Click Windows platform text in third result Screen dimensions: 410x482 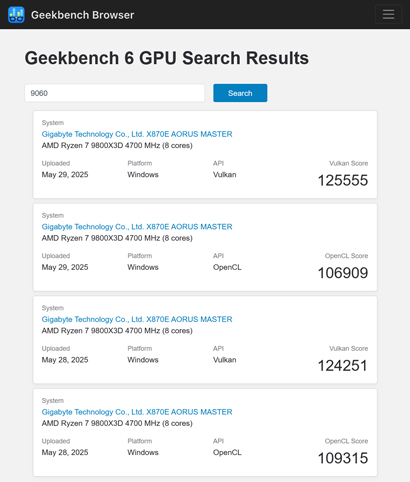(143, 360)
